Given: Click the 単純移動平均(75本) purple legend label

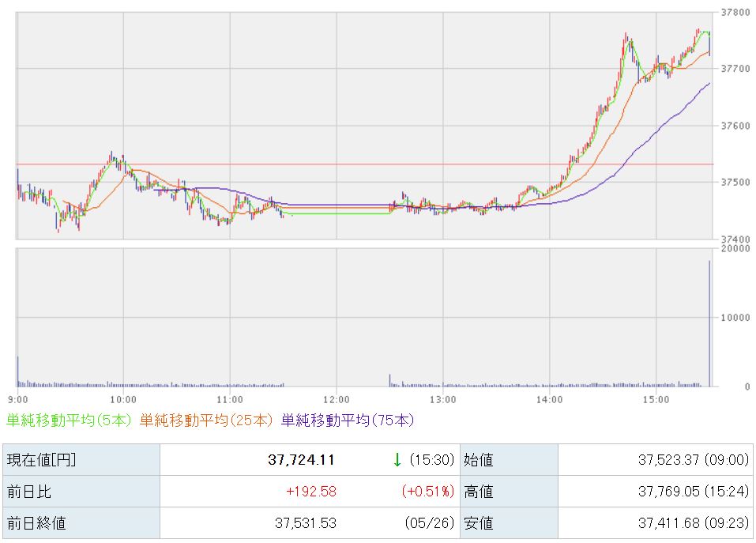Looking at the screenshot, I should click(x=348, y=420).
